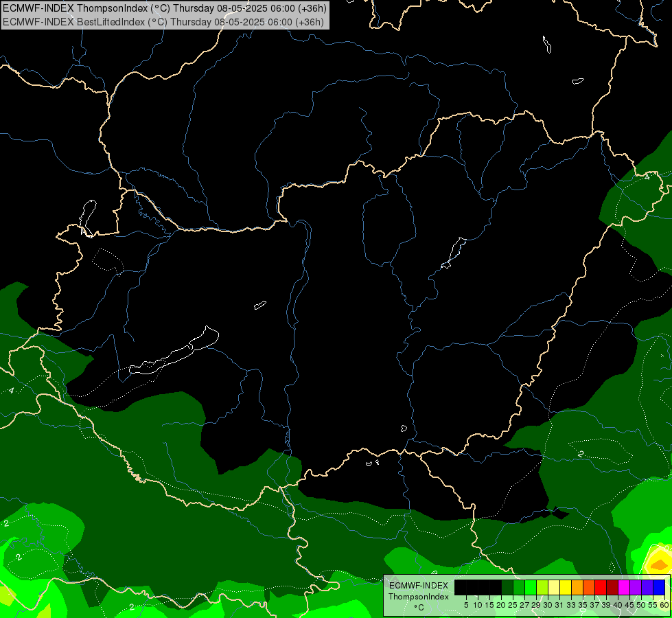Screen dimensions: 672x618
Task: Click the °C unit label in the legend
Action: [x=419, y=608]
